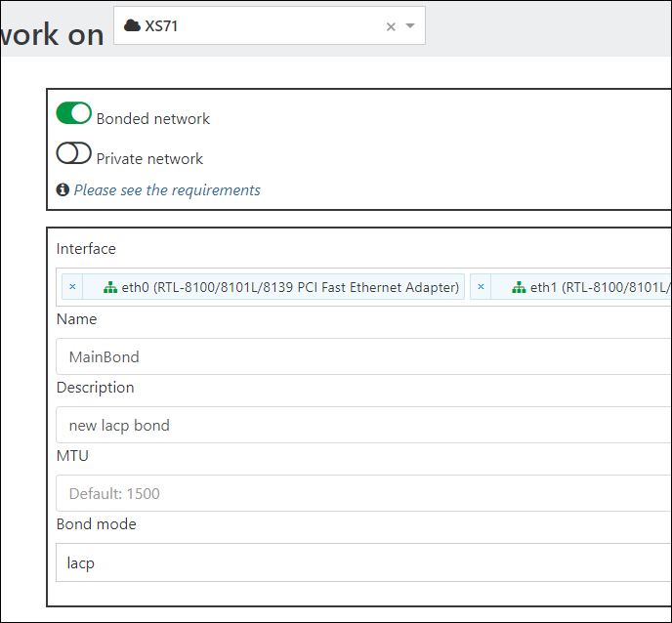Screen dimensions: 672x623
Task: Clear the XS71 pool selection
Action: 391,27
